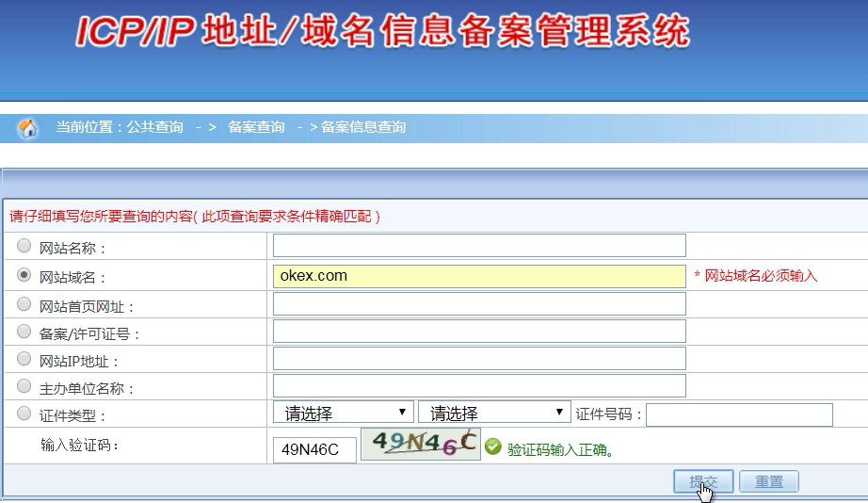
Task: Select the 网站首页网址 radio button
Action: 24,304
